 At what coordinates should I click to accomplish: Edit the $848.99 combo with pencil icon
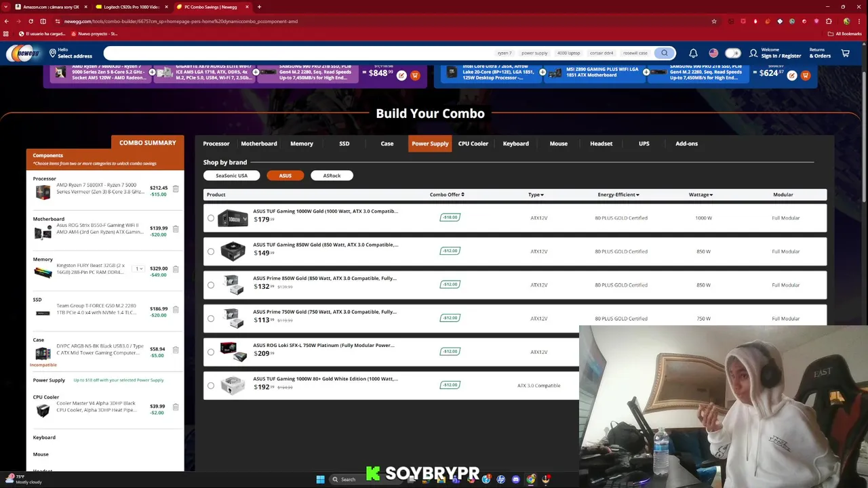click(x=401, y=75)
